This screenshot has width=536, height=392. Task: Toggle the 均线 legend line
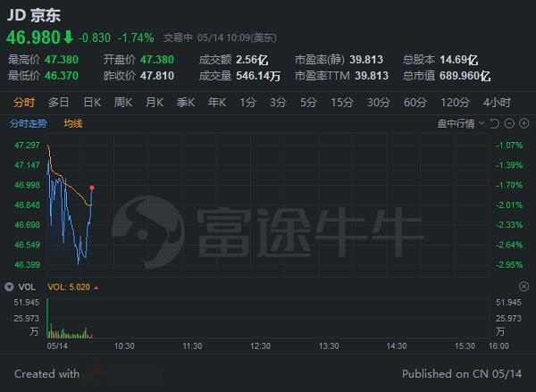(x=73, y=123)
